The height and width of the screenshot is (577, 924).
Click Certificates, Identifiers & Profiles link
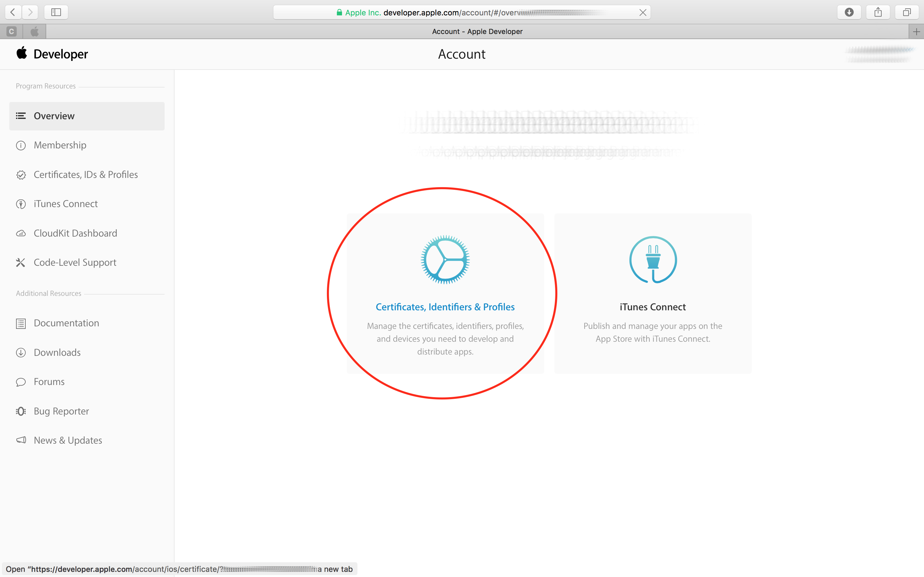pos(445,307)
